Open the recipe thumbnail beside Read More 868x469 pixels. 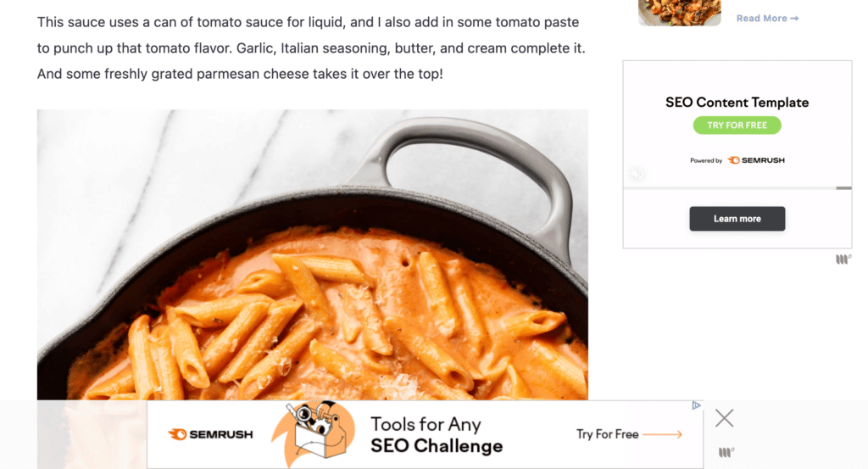679,13
